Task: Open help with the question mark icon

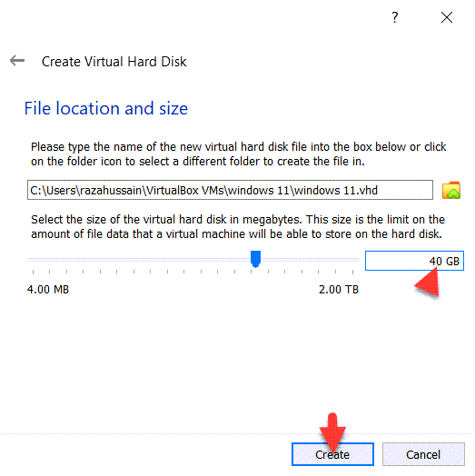Action: click(x=394, y=17)
